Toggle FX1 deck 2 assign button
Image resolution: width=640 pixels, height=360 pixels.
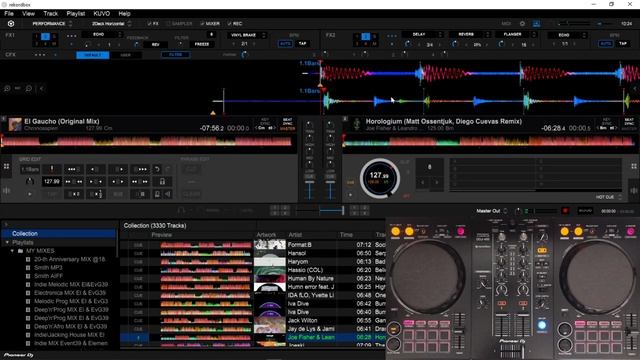point(45,36)
